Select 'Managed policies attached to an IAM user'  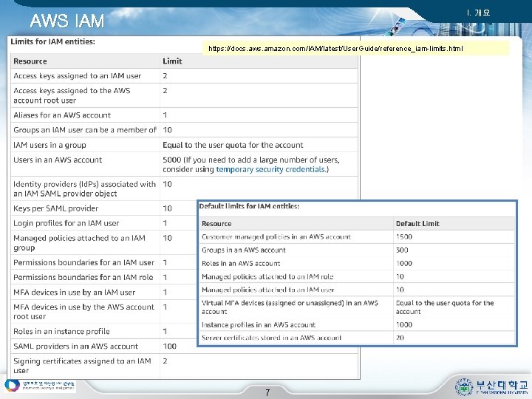click(x=268, y=290)
